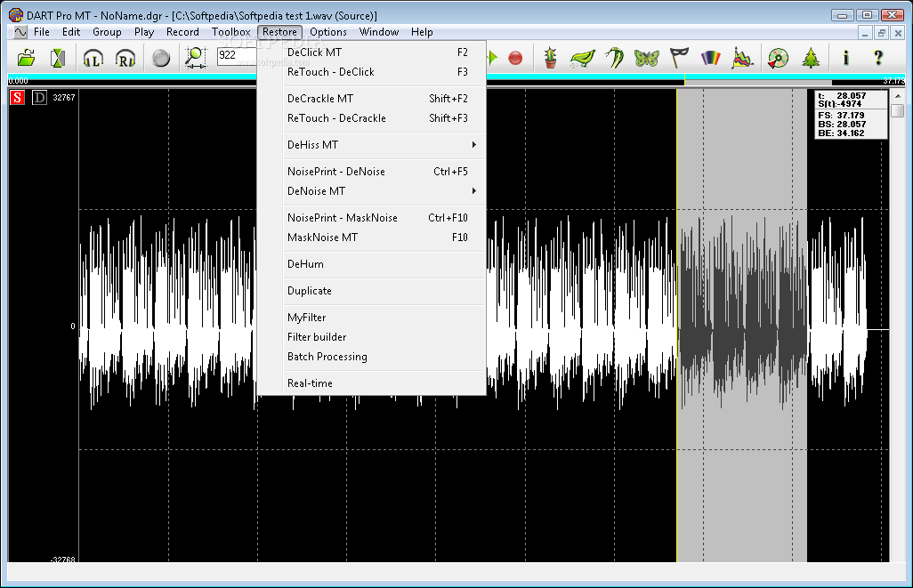Toggle the red S source button

click(x=18, y=97)
